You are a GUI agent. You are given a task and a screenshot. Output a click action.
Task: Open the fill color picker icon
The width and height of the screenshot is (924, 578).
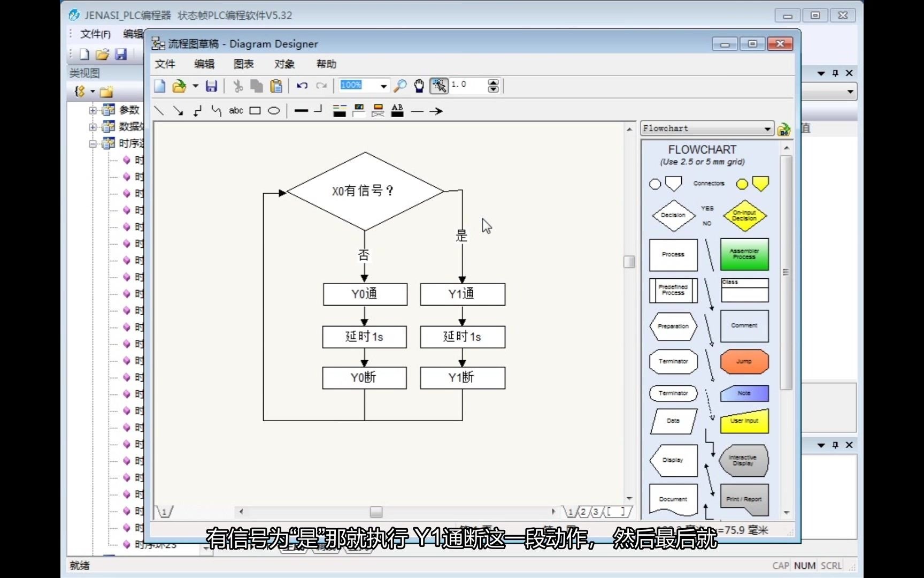(x=359, y=111)
